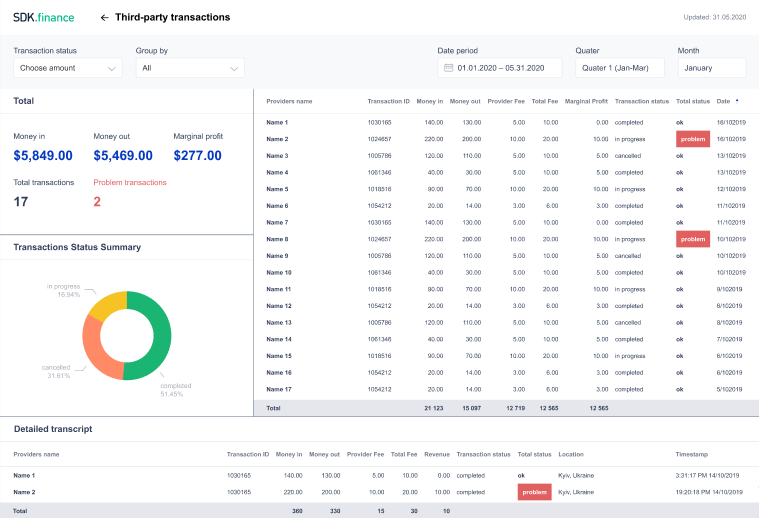Click the $5,849.00 Money in total
Screen dimensions: 759x518
pyautogui.click(x=43, y=155)
